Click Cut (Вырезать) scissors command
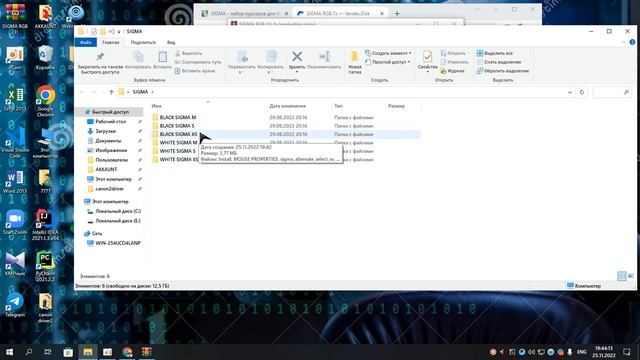640x360 pixels. [x=188, y=53]
